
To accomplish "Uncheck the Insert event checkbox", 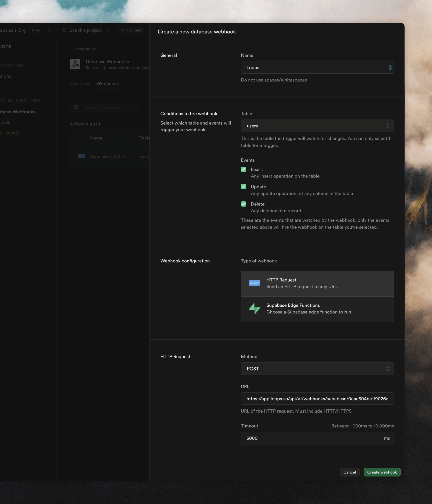I will (243, 169).
